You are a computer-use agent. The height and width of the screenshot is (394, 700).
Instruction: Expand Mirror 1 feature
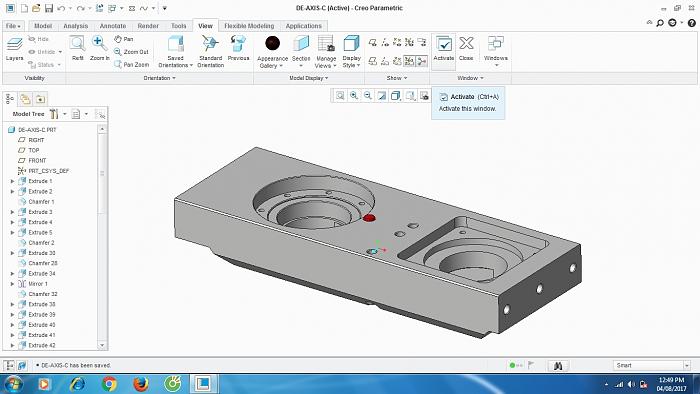[x=12, y=284]
